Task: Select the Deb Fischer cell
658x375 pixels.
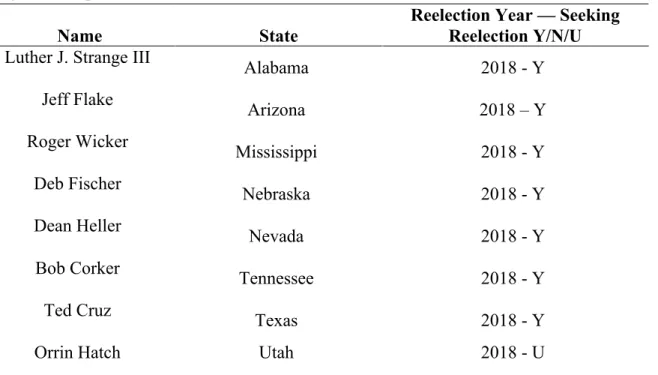Action: click(77, 184)
